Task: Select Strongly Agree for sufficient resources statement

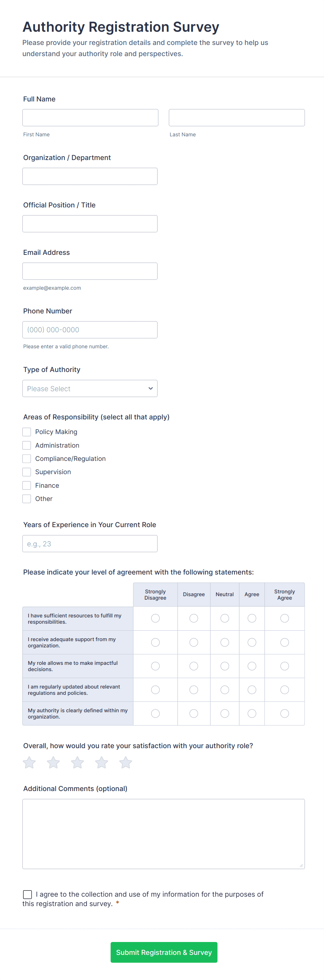Action: click(284, 618)
